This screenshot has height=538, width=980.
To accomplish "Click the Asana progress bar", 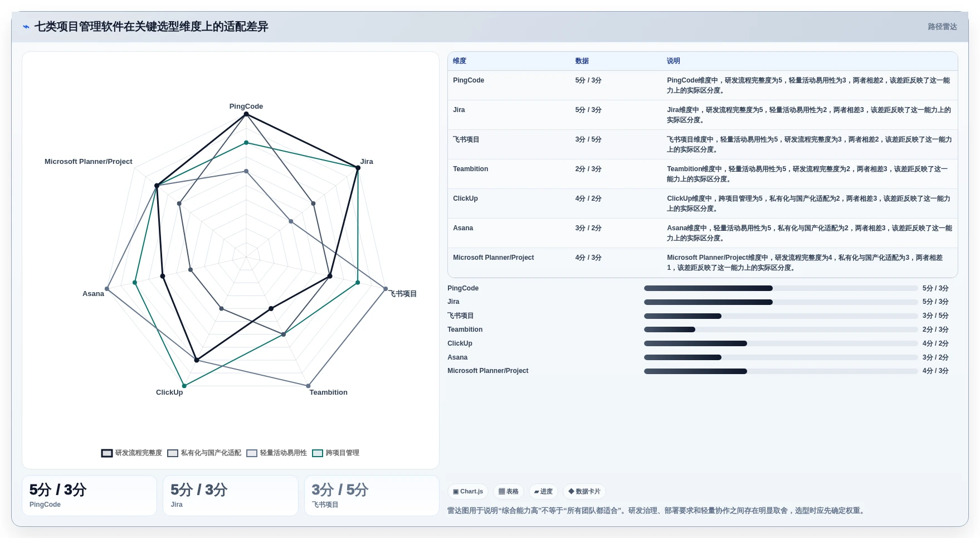I will click(781, 357).
